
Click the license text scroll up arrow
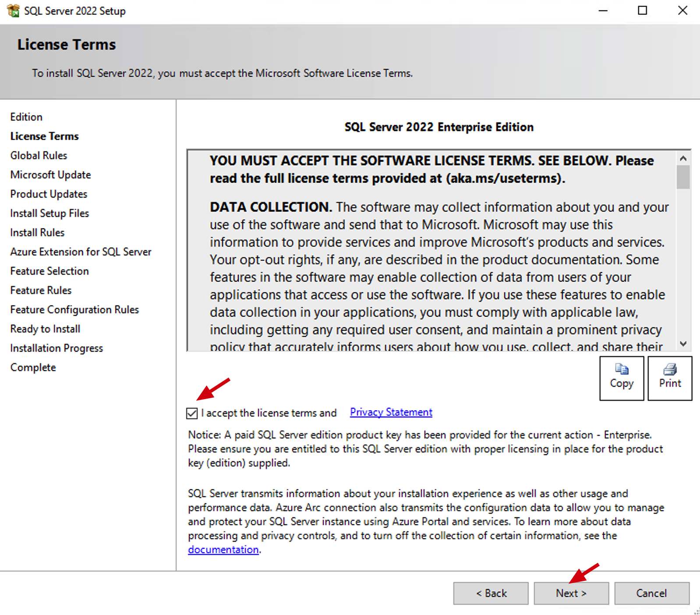[683, 158]
